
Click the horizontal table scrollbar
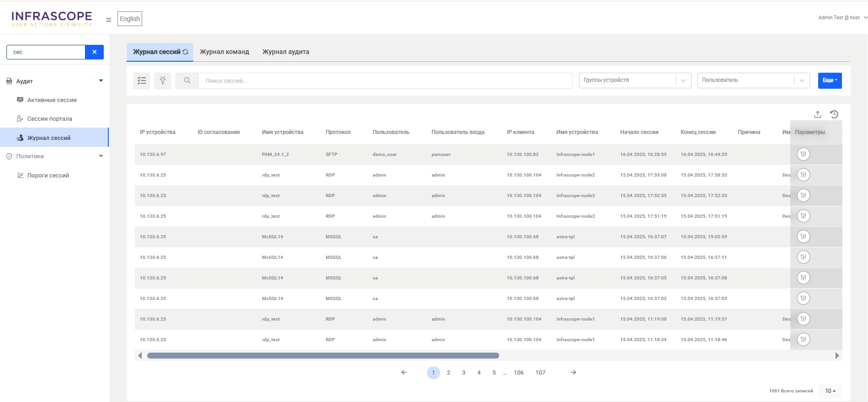click(x=323, y=356)
